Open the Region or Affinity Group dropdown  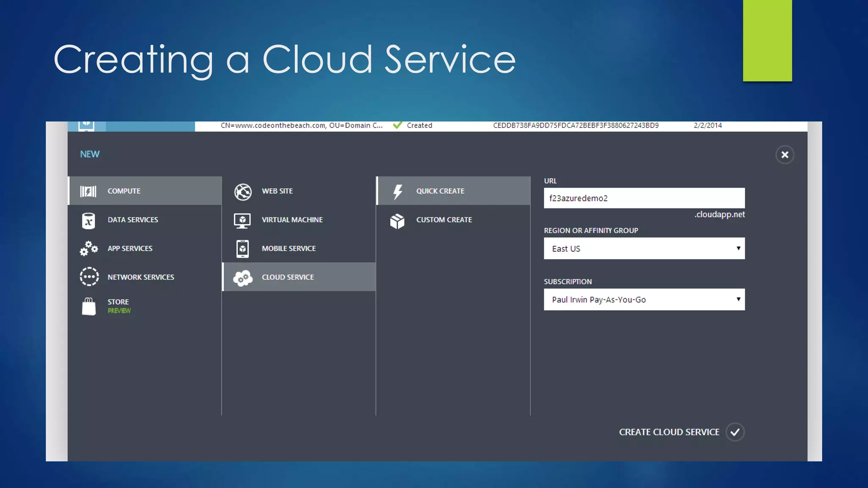pos(644,248)
